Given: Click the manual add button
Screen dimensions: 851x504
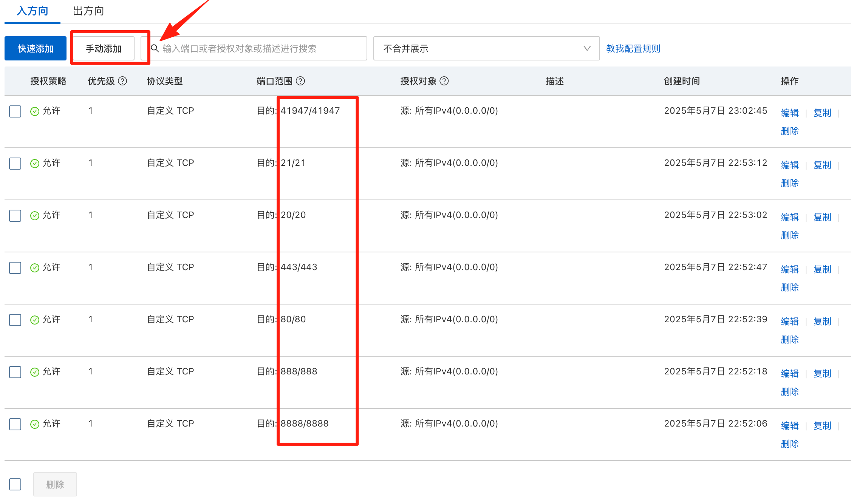Looking at the screenshot, I should pyautogui.click(x=104, y=48).
